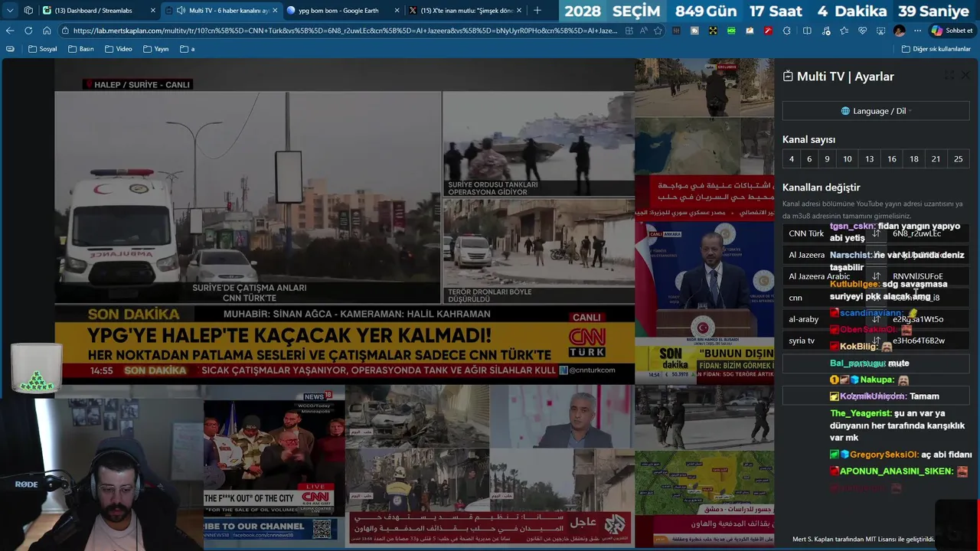Set channel count to 6

809,159
